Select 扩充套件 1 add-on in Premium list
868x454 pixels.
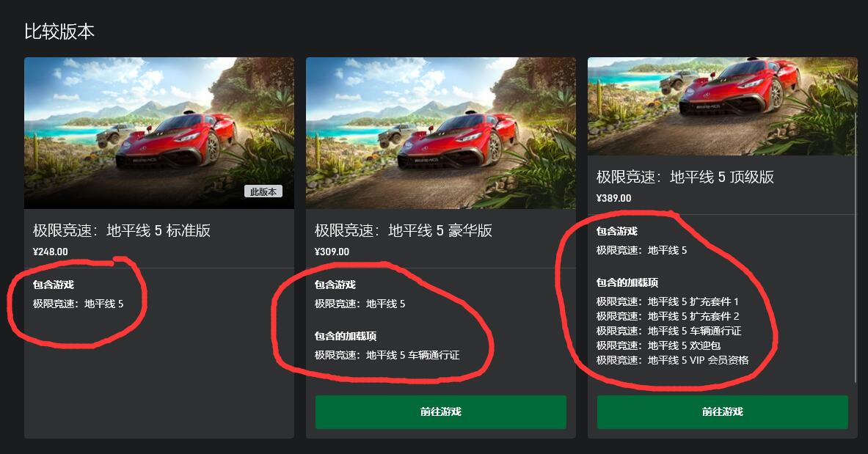[x=668, y=301]
